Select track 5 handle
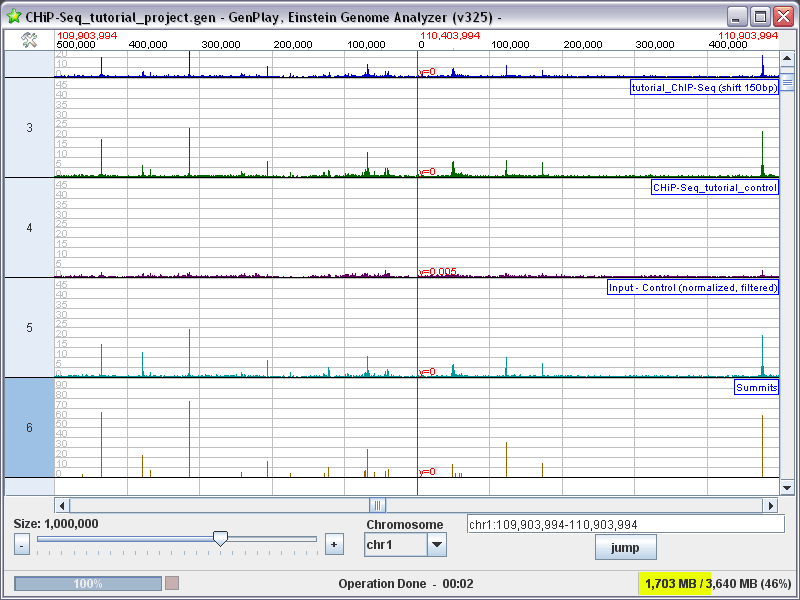 pos(29,328)
